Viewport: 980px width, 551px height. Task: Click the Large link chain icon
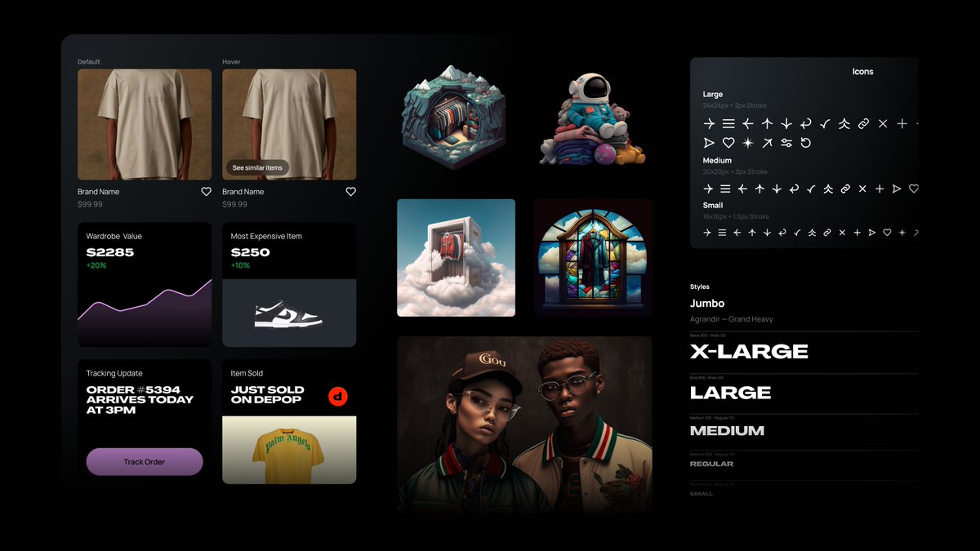point(863,124)
